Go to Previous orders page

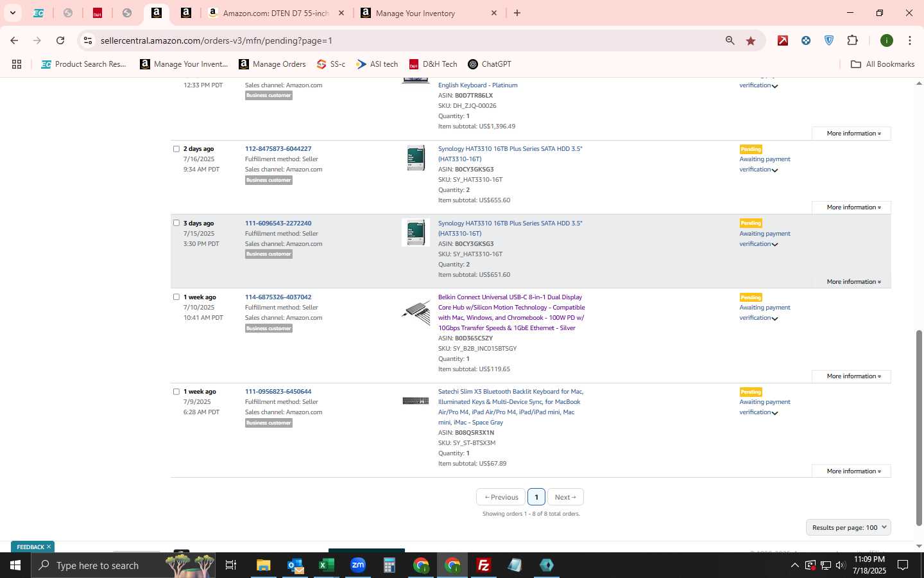click(x=501, y=497)
